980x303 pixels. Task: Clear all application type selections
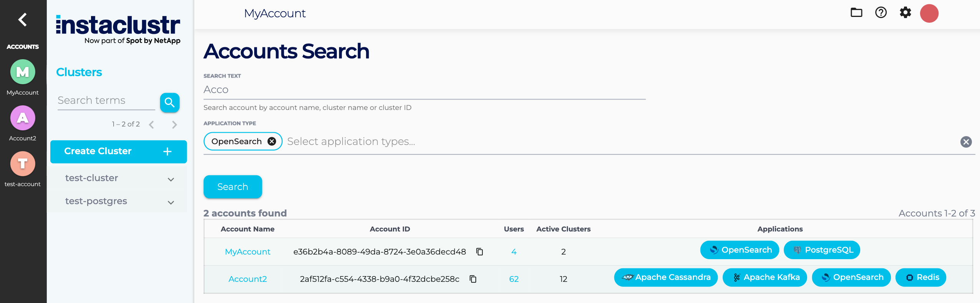point(966,142)
